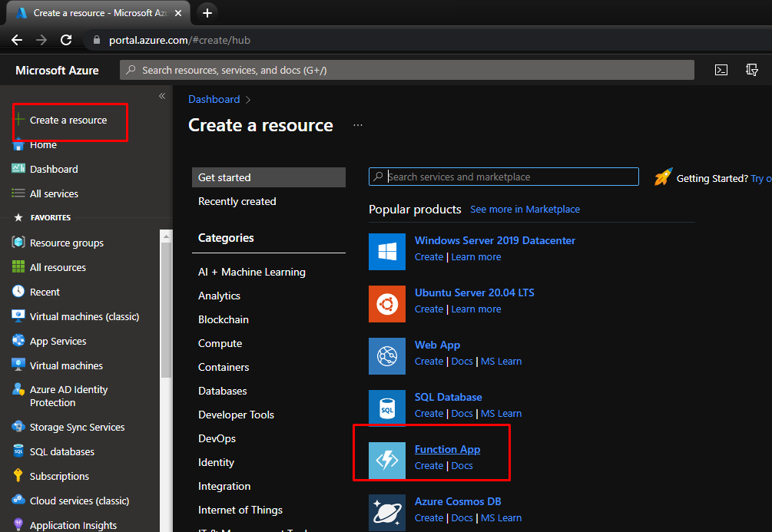Click the Function App lightning icon

point(387,460)
